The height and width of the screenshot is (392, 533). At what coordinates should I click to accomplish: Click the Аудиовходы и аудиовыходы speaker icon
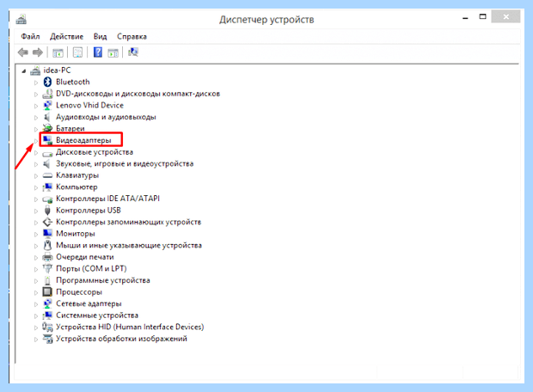tap(47, 117)
